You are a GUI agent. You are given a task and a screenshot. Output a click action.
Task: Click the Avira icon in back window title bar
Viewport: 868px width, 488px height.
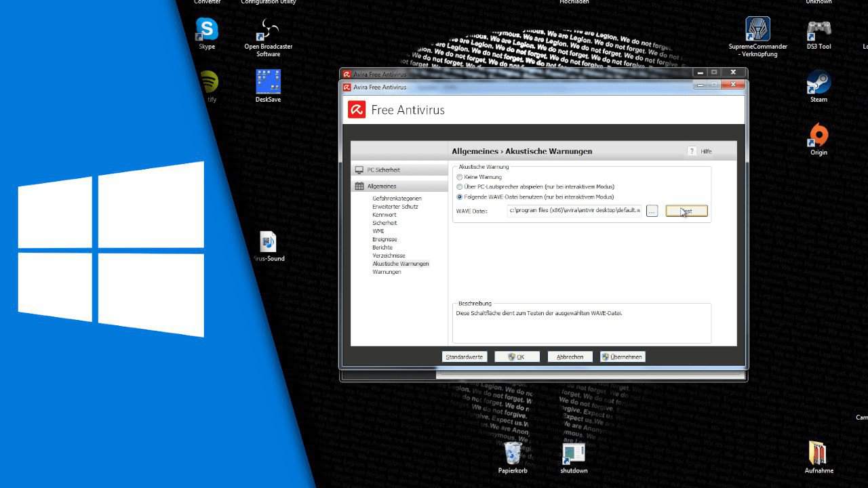pyautogui.click(x=347, y=75)
